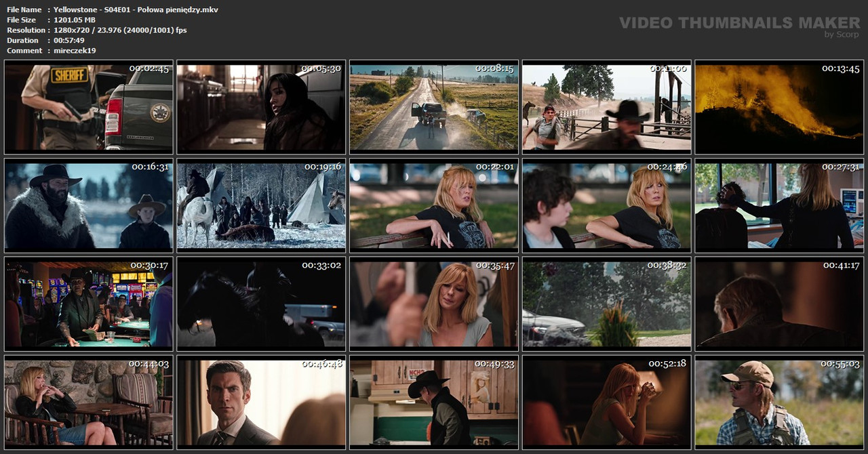Click the dark horse thumbnail at 00:33:02
The image size is (868, 454).
click(261, 304)
